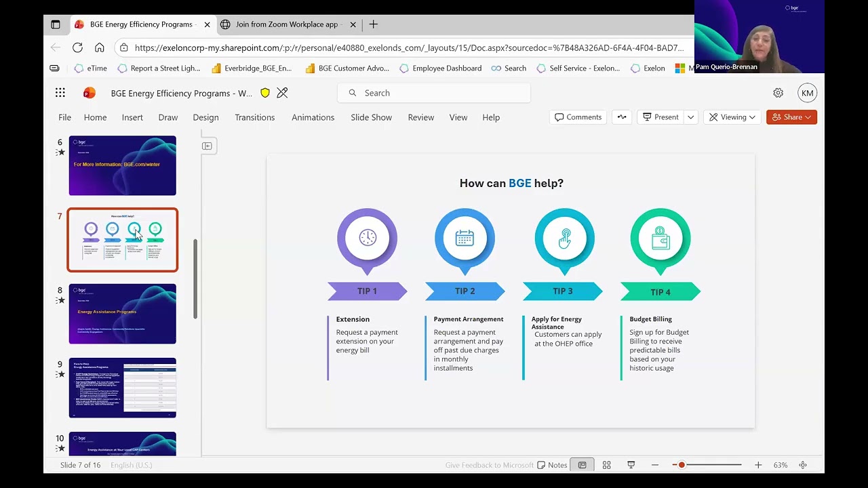Image resolution: width=868 pixels, height=488 pixels.
Task: Click the Tip 2 calendar icon on slide
Action: click(465, 237)
